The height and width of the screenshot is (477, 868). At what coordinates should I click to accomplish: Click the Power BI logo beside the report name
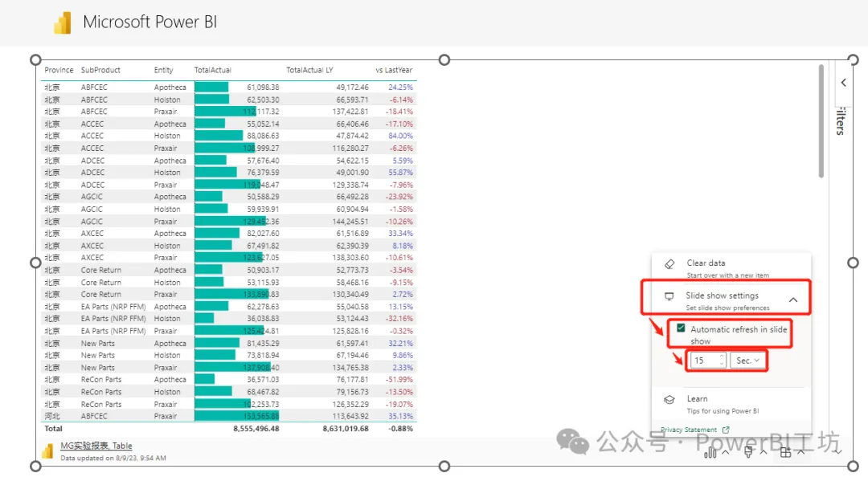click(x=47, y=451)
